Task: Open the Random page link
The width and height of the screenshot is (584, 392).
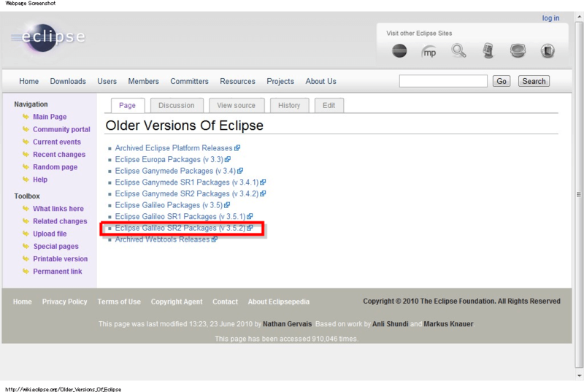Action: point(55,167)
